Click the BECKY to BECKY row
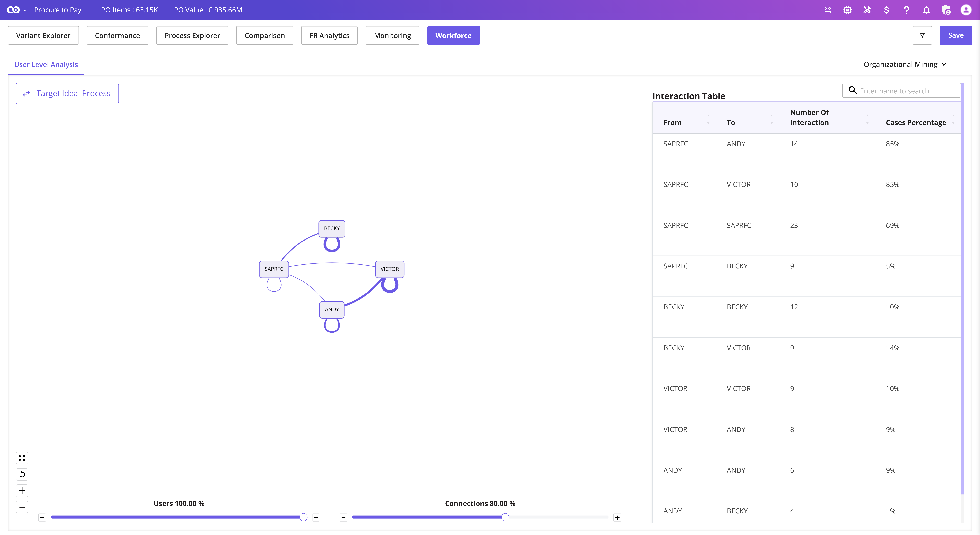Viewport: 980px width, 535px height. click(x=807, y=317)
